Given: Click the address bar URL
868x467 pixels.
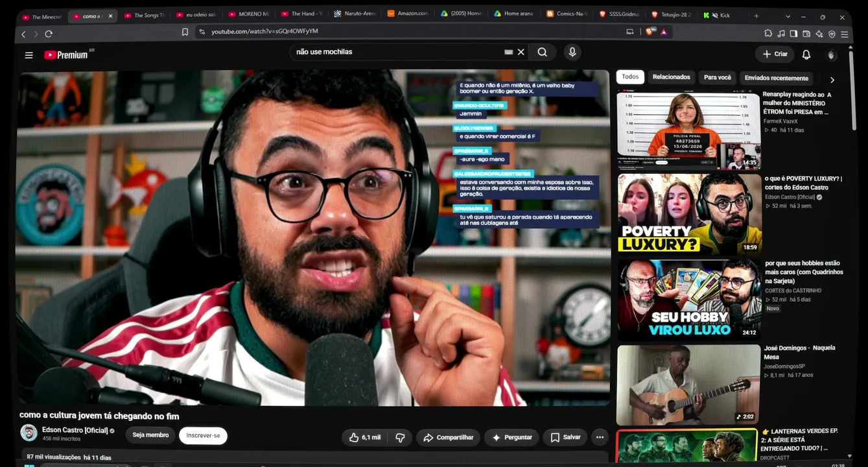Looking at the screenshot, I should pos(264,31).
